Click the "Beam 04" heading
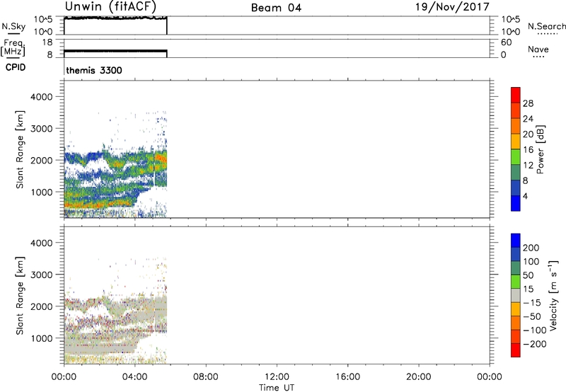 (x=276, y=8)
